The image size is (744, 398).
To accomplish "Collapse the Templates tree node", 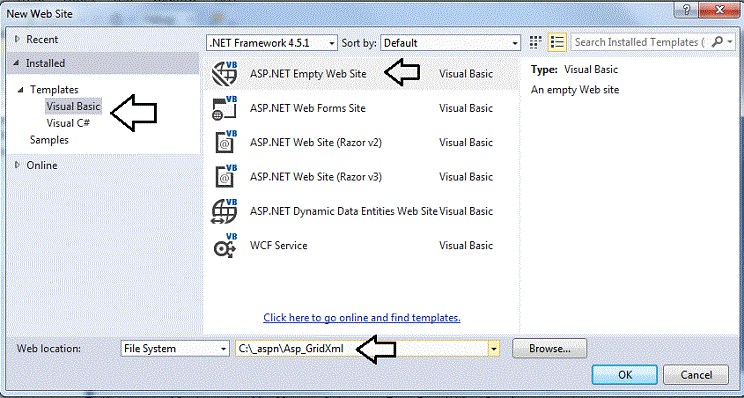I will click(x=20, y=89).
